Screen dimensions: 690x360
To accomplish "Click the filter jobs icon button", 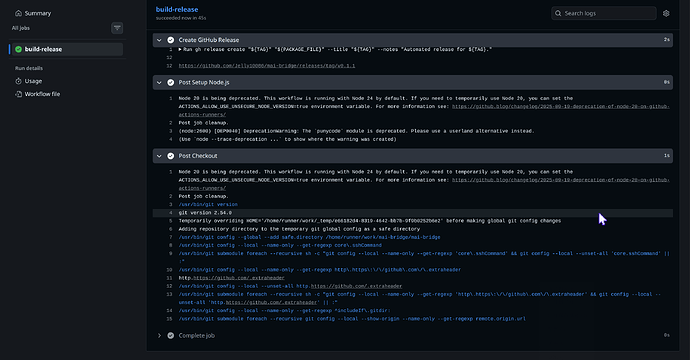I will click(117, 28).
